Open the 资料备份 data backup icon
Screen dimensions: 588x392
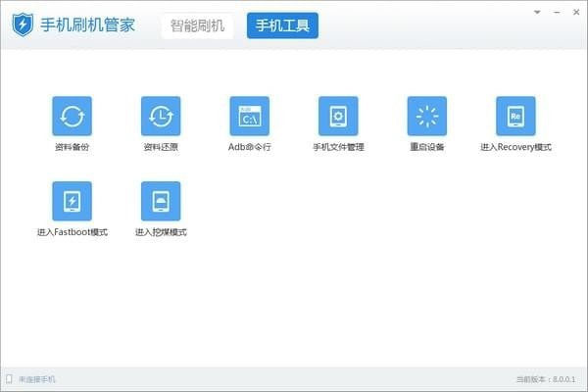pyautogui.click(x=72, y=116)
